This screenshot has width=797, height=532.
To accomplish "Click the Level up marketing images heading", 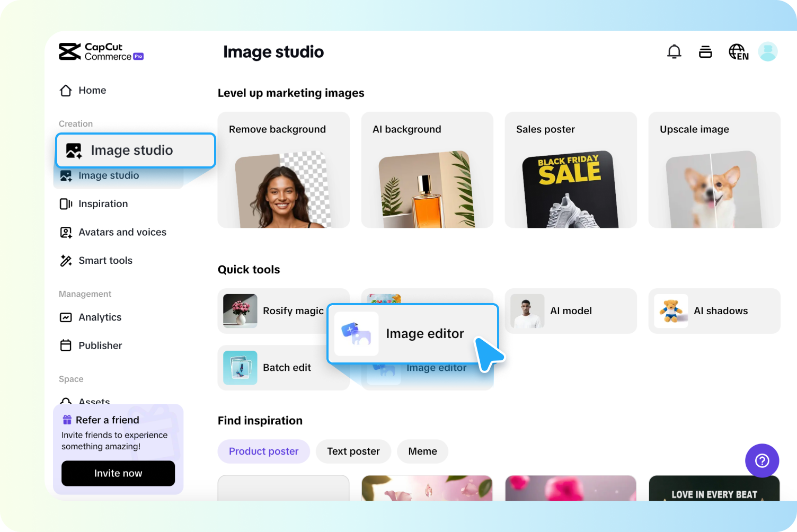I will coord(291,93).
